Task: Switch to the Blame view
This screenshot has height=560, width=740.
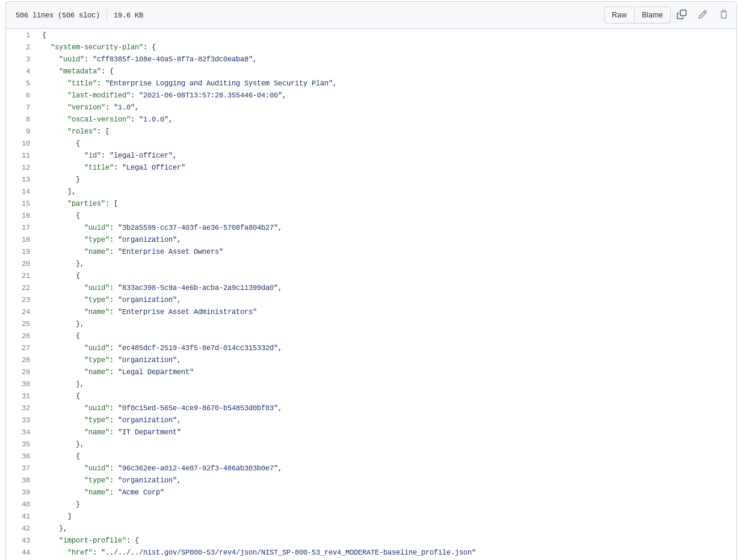Action: [x=652, y=15]
